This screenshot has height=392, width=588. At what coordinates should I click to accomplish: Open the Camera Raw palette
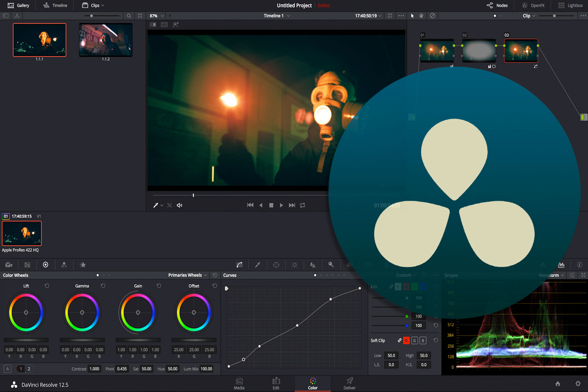coord(8,265)
